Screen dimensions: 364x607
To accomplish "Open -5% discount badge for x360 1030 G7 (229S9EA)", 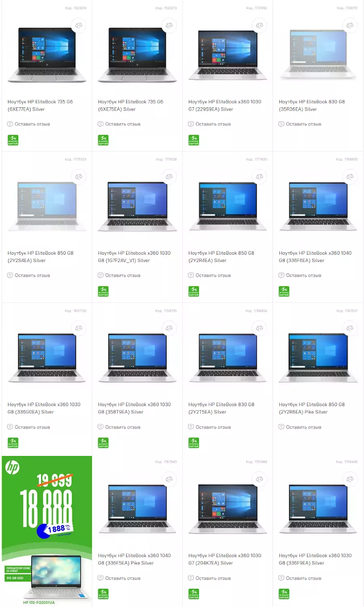I will click(194, 140).
